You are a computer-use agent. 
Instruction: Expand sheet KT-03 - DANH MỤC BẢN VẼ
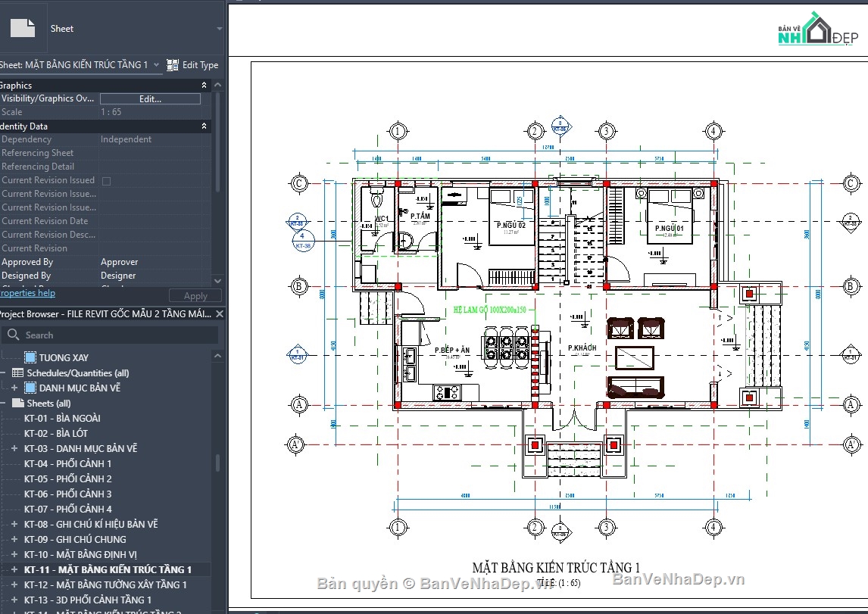14,449
